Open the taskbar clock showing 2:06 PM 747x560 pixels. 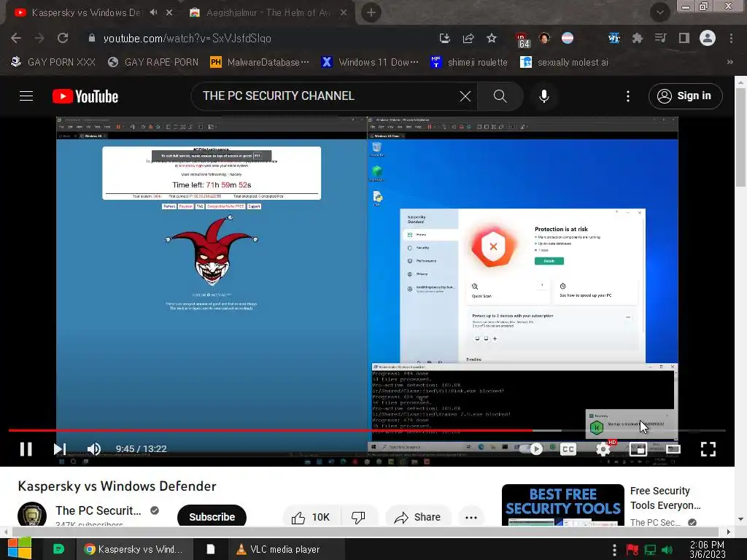[708, 549]
